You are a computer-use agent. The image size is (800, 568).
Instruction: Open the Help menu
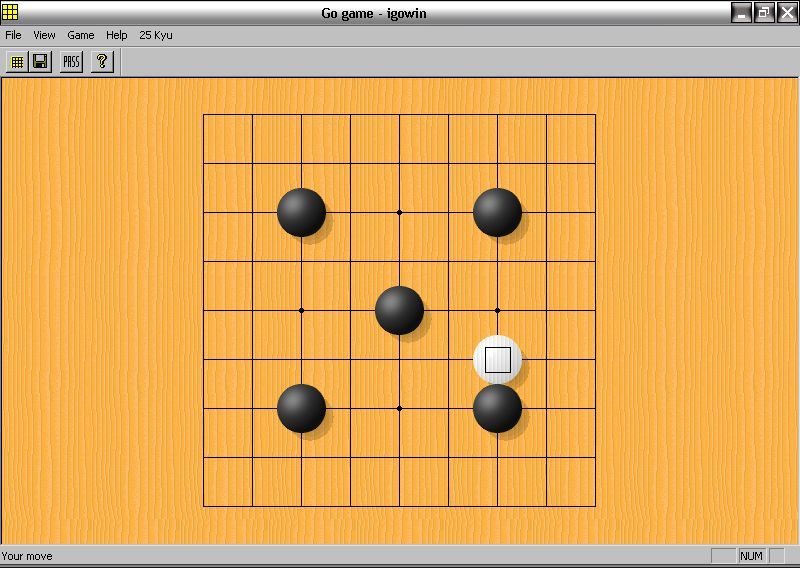pos(116,35)
